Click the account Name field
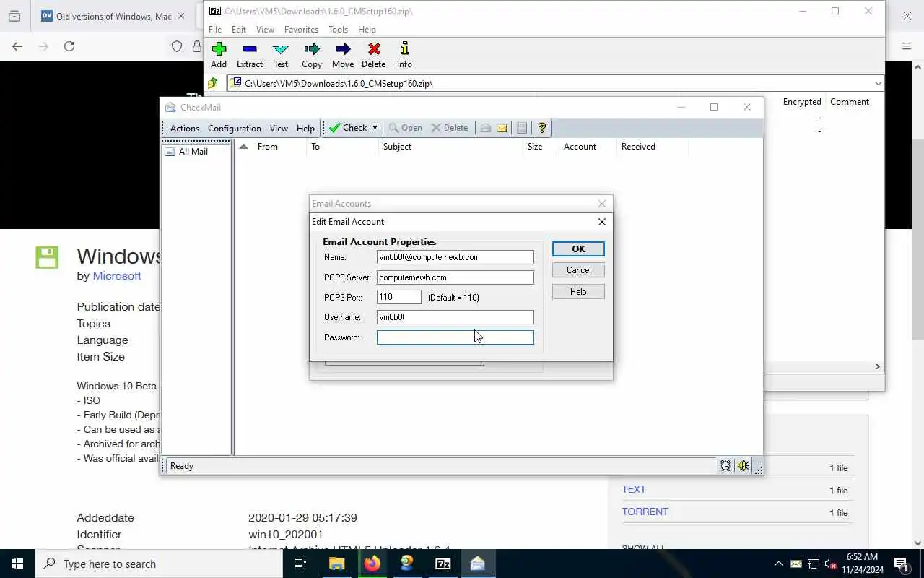The image size is (924, 578). (x=456, y=257)
